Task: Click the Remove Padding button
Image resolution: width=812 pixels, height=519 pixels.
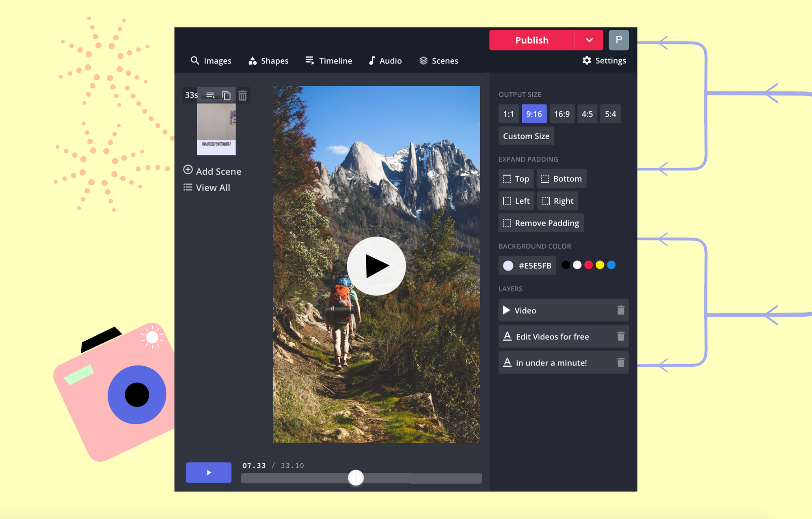Action: pyautogui.click(x=540, y=223)
